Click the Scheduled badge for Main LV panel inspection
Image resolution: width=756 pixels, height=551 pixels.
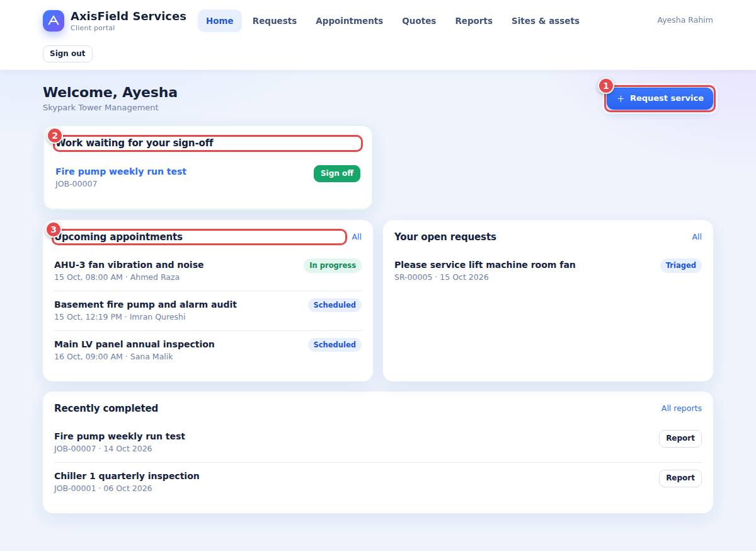coord(335,345)
